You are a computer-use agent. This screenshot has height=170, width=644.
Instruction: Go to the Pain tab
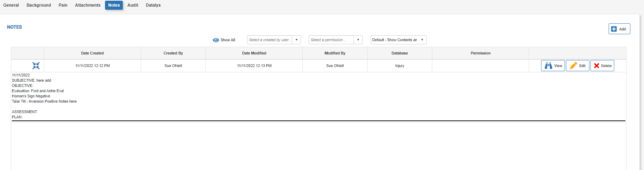coord(63,5)
